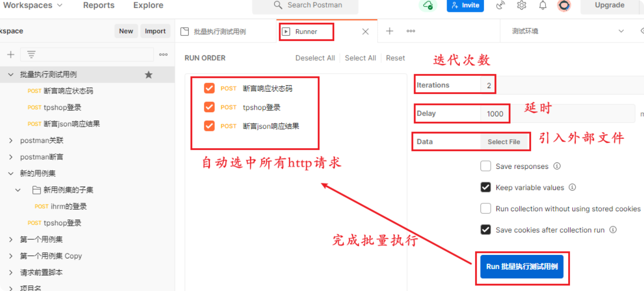Image resolution: width=644 pixels, height=291 pixels.
Task: Click the info icon beside Save responses
Action: [557, 166]
